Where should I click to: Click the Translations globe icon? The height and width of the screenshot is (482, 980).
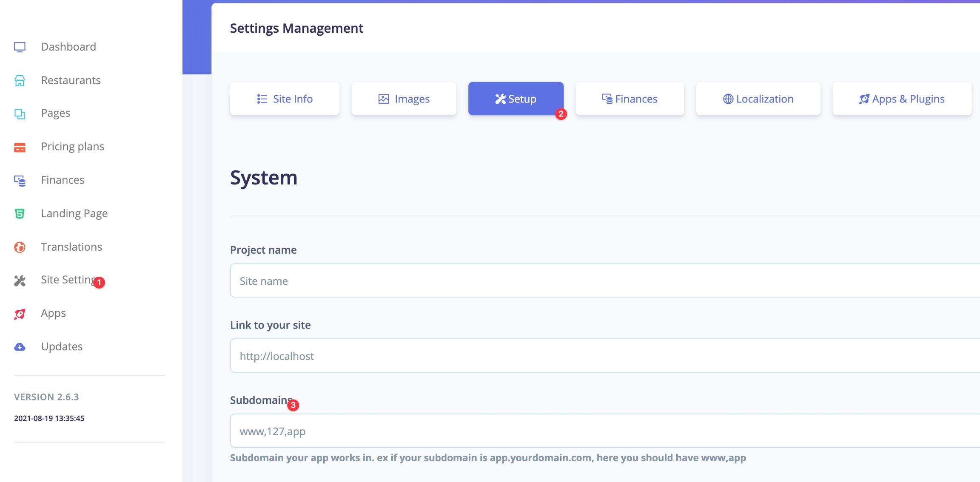pyautogui.click(x=20, y=247)
